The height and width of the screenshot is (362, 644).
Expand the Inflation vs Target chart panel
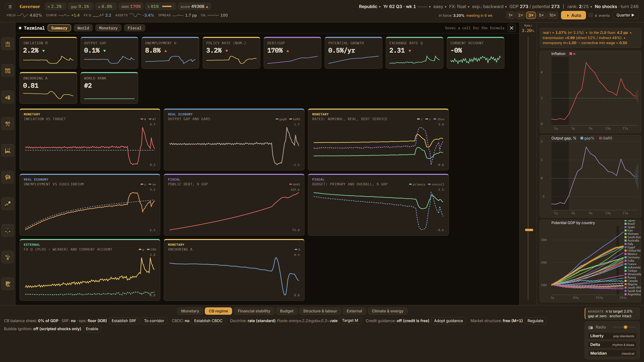click(90, 139)
